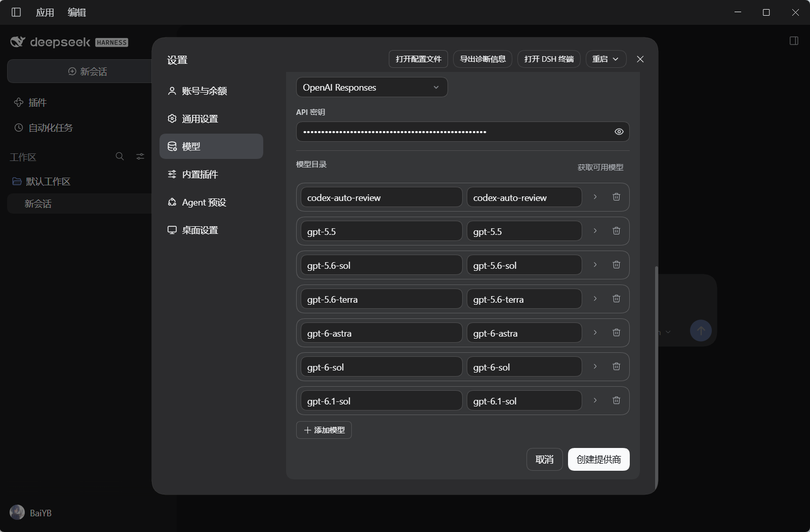Image resolution: width=810 pixels, height=532 pixels.
Task: Open workspace filter settings icon
Action: pyautogui.click(x=140, y=156)
